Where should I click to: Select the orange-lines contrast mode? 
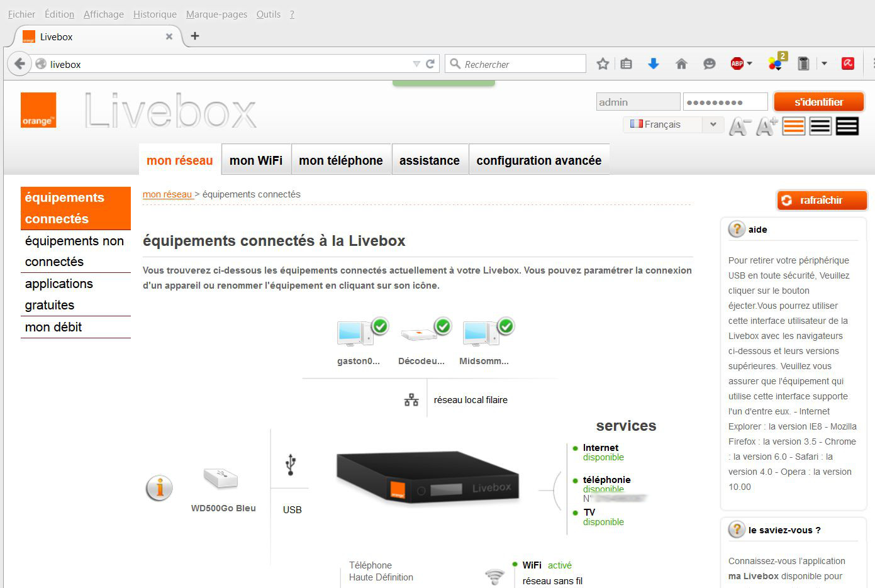click(x=794, y=126)
